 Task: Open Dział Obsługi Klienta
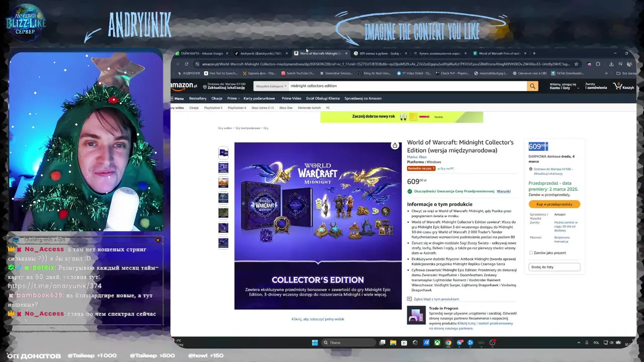323,99
